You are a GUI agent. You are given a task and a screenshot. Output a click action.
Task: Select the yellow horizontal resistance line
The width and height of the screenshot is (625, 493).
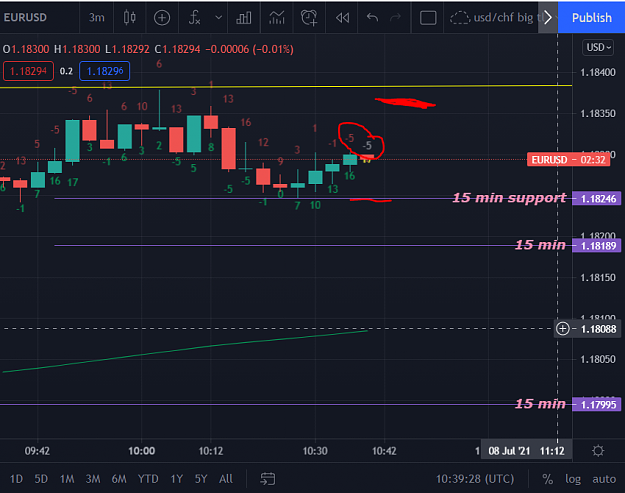pos(286,86)
